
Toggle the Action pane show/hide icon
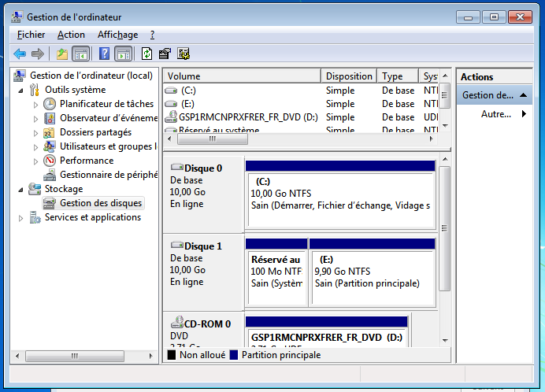click(x=124, y=54)
